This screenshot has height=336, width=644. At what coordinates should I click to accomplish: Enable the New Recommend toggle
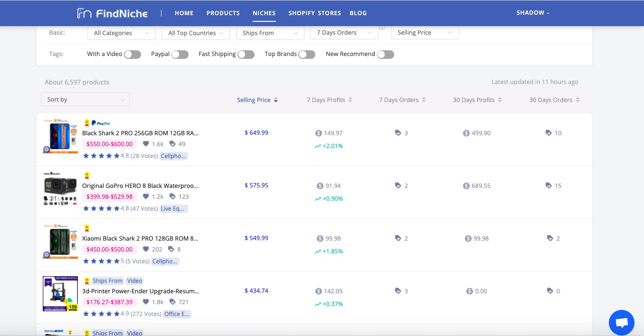(x=386, y=55)
